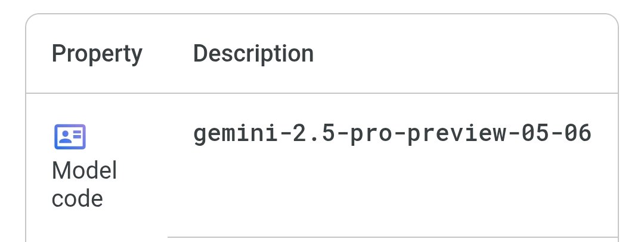This screenshot has width=644, height=242.
Task: Select the Property column header
Action: click(97, 54)
